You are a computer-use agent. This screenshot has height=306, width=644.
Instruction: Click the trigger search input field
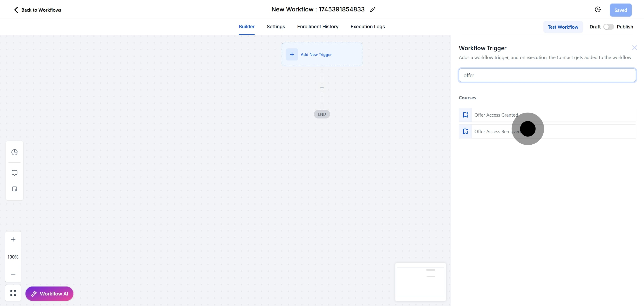(x=547, y=75)
